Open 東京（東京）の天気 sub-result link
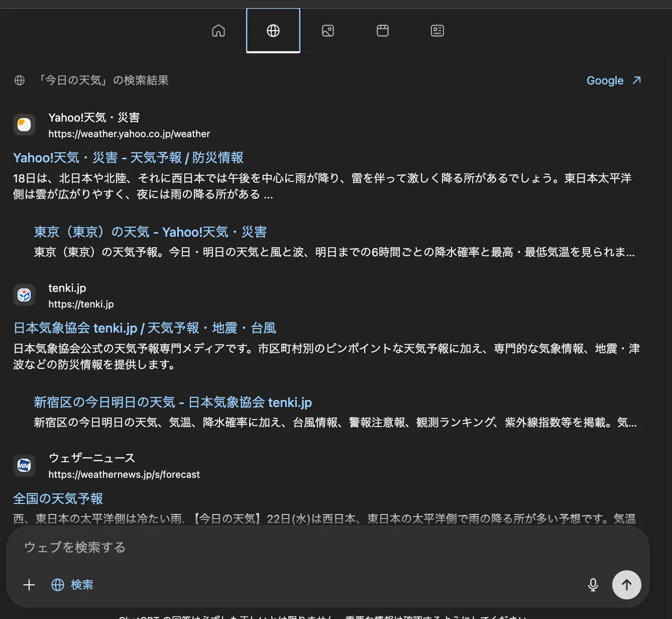 [150, 232]
